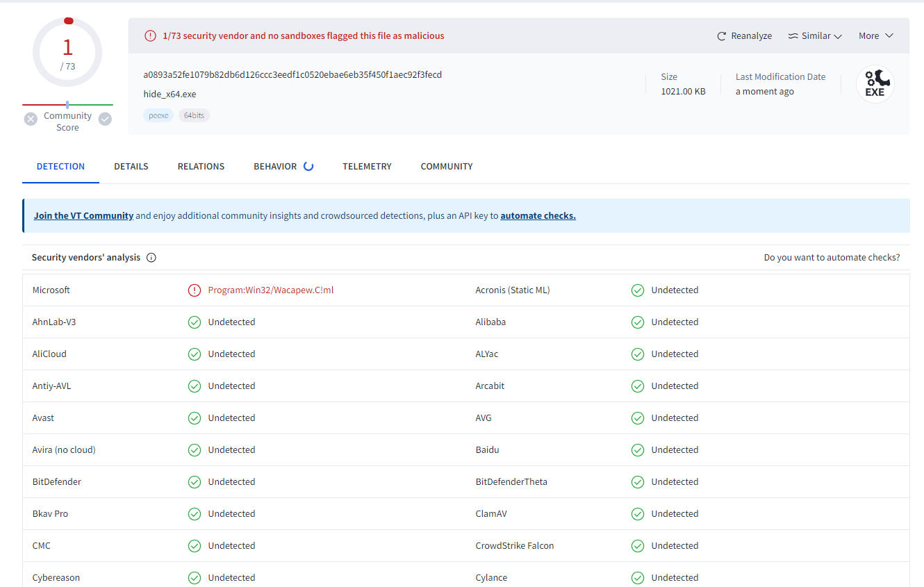Click the Program:Win32/Wacapew.C!ml detection text

271,290
